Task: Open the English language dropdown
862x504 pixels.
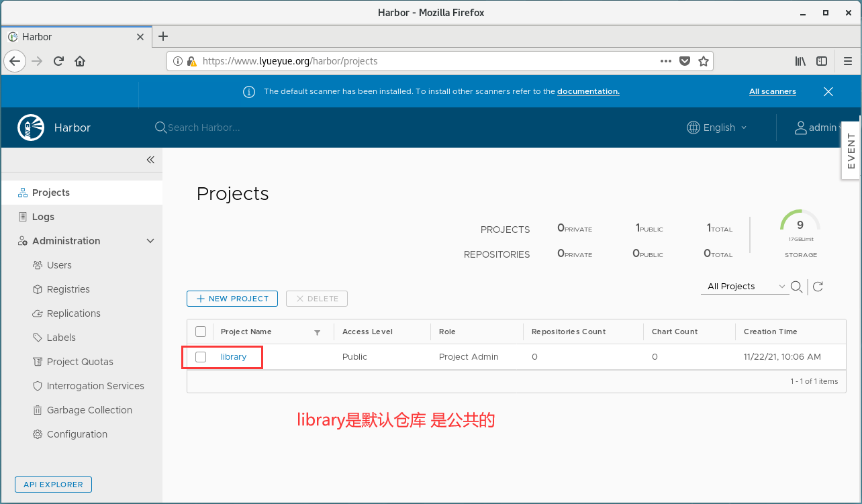Action: pyautogui.click(x=717, y=128)
